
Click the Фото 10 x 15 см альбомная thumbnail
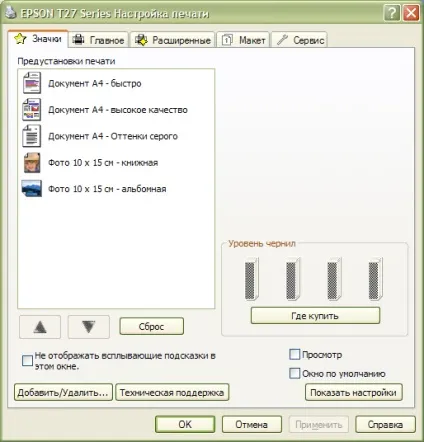click(x=32, y=189)
